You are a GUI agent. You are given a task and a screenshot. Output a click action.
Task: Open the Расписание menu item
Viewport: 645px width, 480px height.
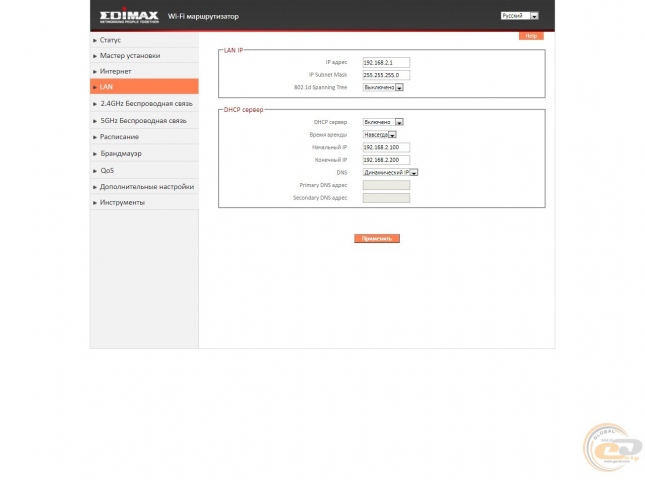(x=144, y=137)
